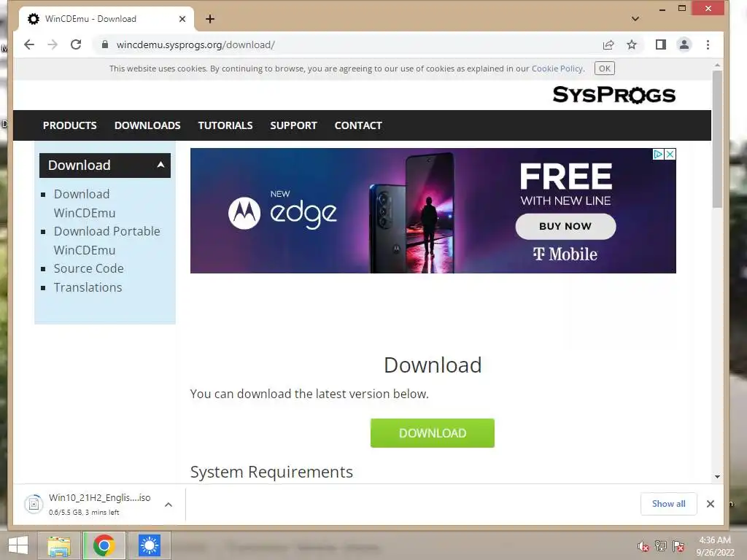Screen dimensions: 747x560
Task: Close the downloads shelf
Action: click(711, 504)
